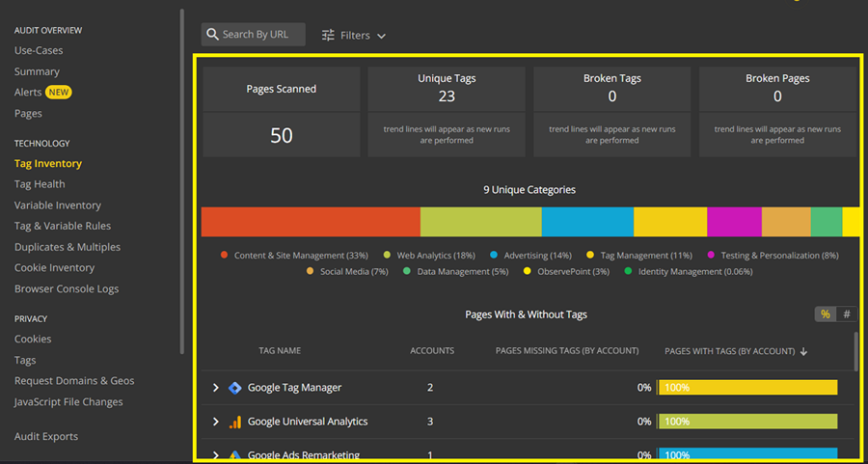Open Tag Health in the sidebar
The height and width of the screenshot is (464, 868).
click(40, 184)
